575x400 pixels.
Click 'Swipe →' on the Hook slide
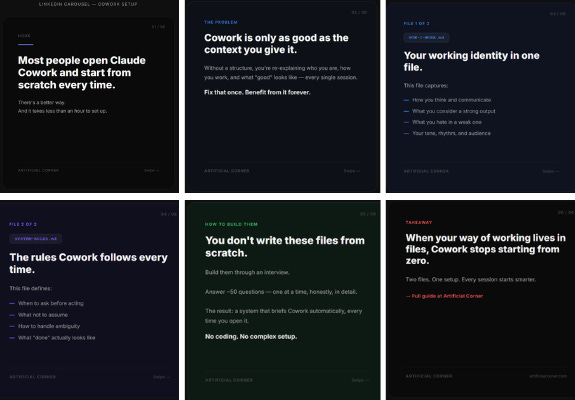coord(151,170)
